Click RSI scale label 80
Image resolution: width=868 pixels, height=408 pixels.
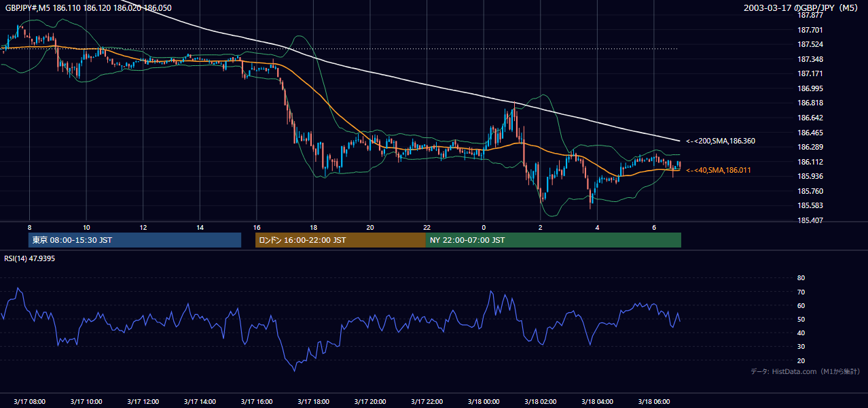801,278
